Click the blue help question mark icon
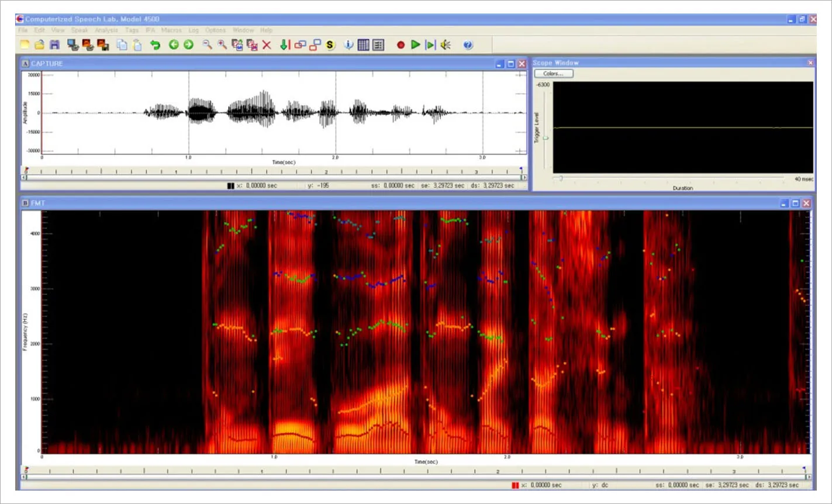 click(x=468, y=44)
